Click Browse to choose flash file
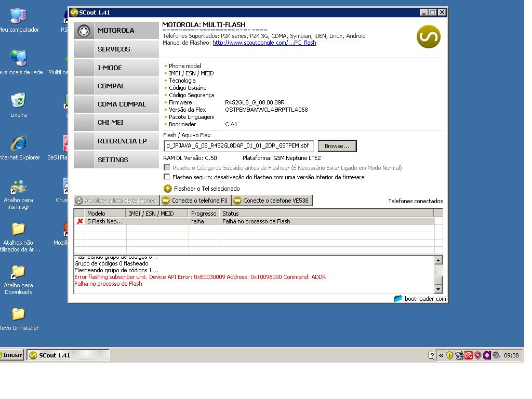This screenshot has height=399, width=532. tap(337, 146)
